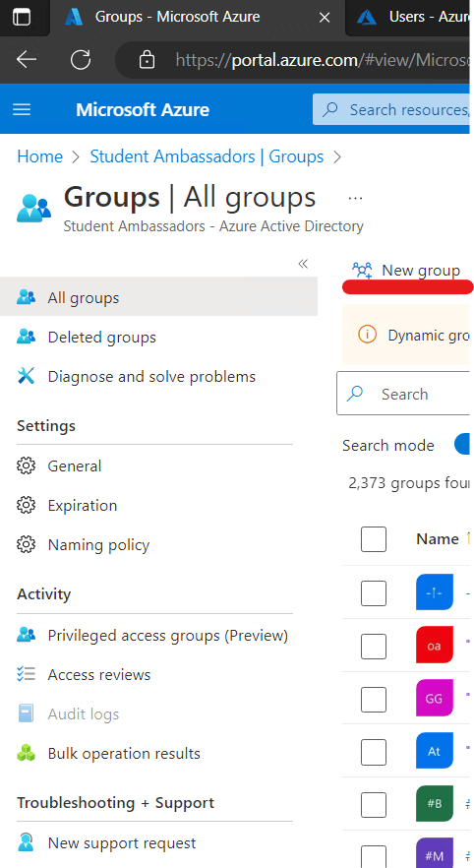Screen dimensions: 474x868
Task: Click the Microsoft Azure portal title
Action: click(143, 109)
